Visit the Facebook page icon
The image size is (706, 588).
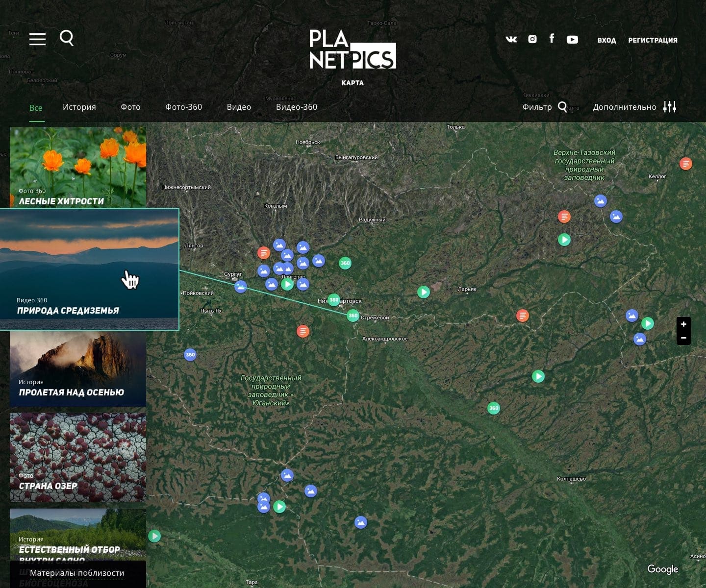(552, 39)
